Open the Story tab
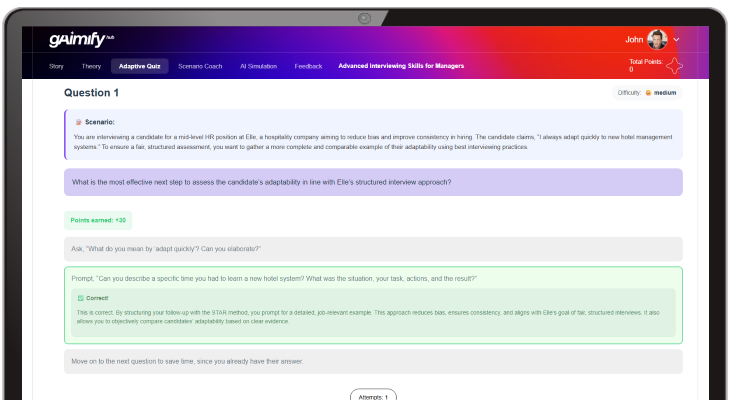This screenshot has width=731, height=400. point(56,66)
